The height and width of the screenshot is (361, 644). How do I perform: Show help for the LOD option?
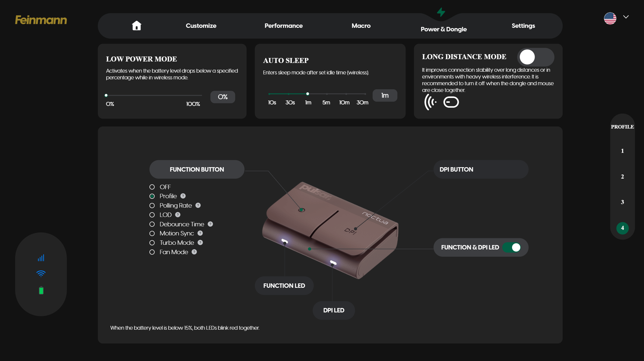pos(178,215)
